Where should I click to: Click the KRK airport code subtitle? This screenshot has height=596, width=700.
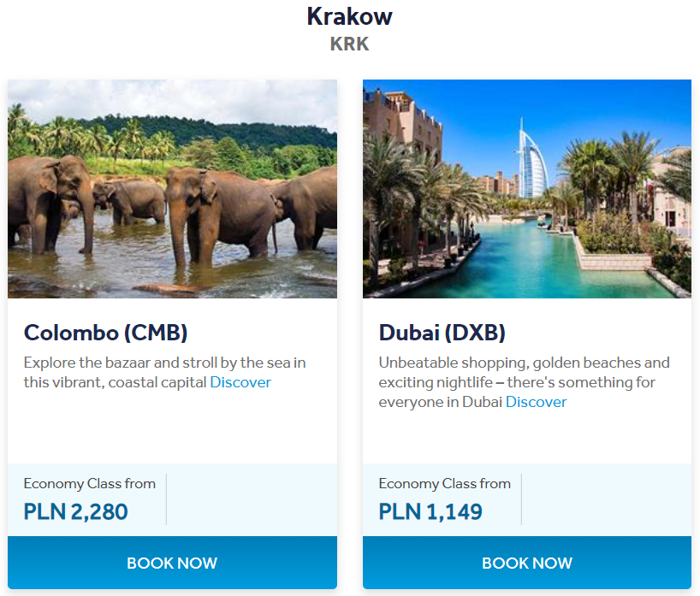[x=349, y=44]
